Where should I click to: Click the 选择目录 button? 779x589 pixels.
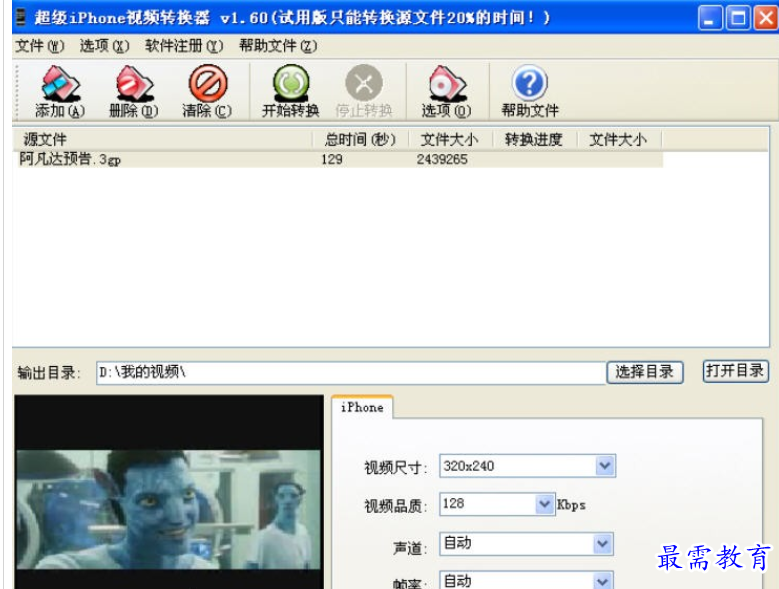(x=645, y=372)
